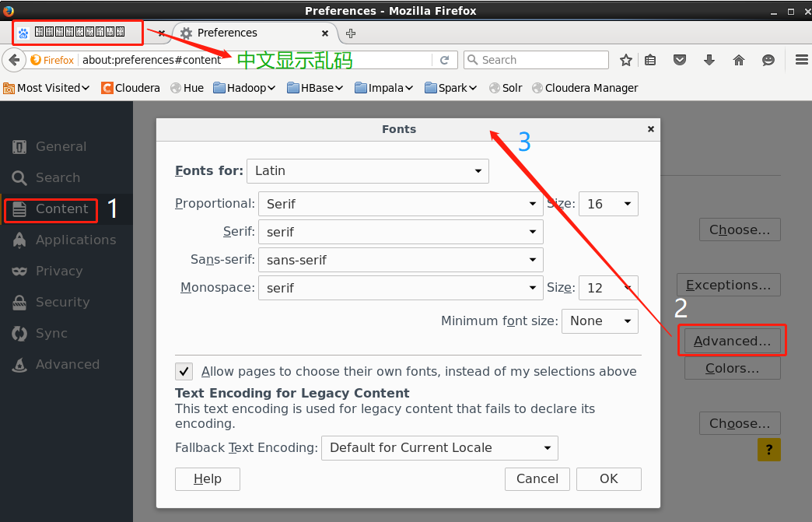Click the Colors... button
Image resolution: width=812 pixels, height=522 pixels.
(733, 368)
